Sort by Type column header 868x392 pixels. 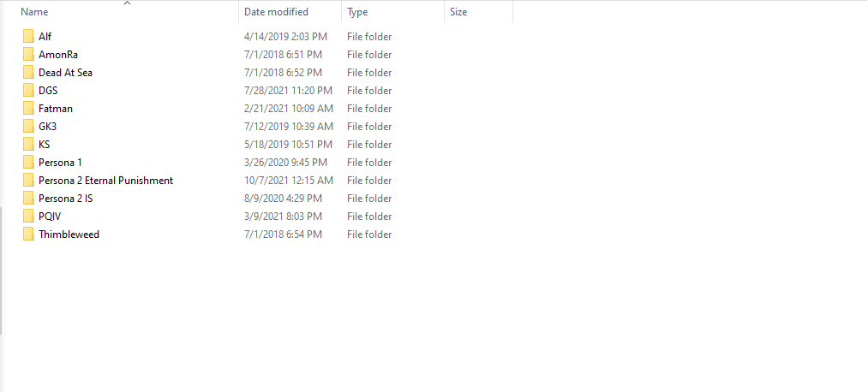[x=357, y=12]
